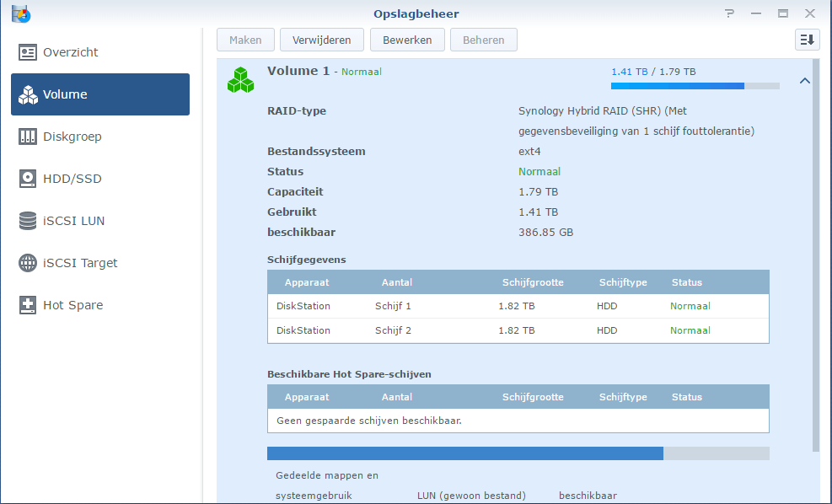The width and height of the screenshot is (832, 504).
Task: Select the Volume section
Action: point(100,94)
